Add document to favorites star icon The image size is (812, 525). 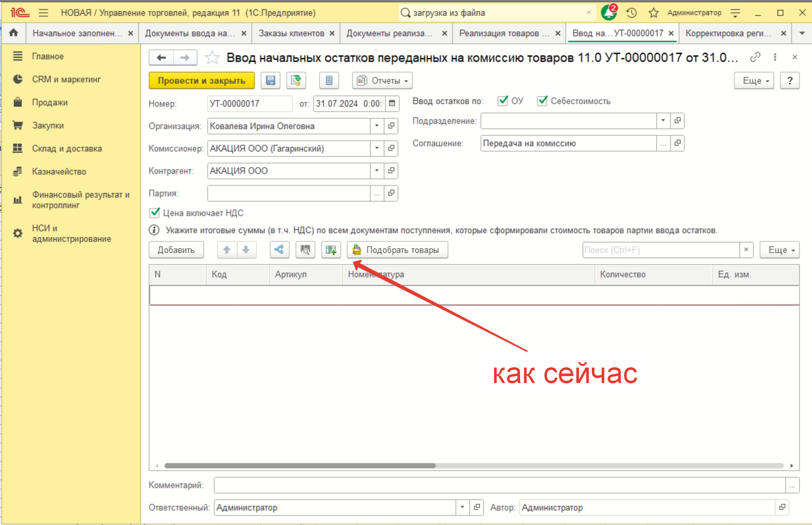point(212,57)
